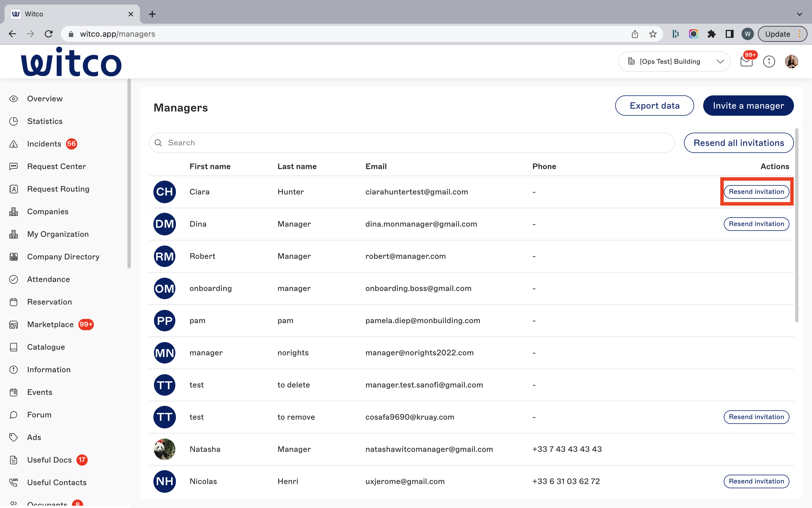
Task: Click the sidebar vertical scrollbar
Action: click(129, 174)
